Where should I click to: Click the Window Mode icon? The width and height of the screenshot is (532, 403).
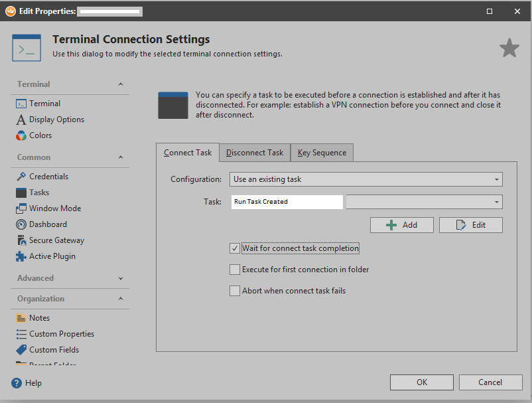click(21, 208)
